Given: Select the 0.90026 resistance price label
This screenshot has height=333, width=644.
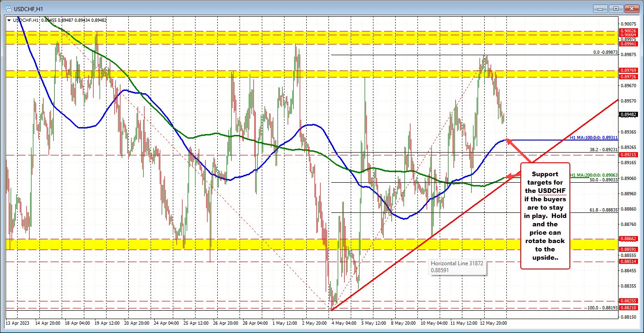Looking at the screenshot, I should (x=629, y=31).
